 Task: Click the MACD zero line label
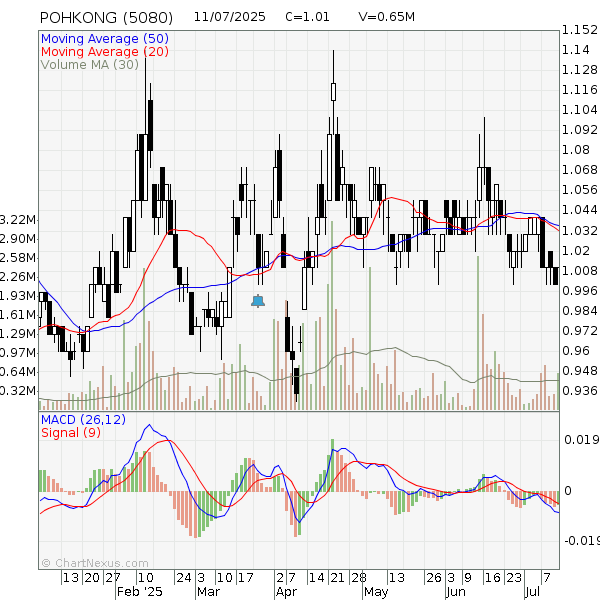point(568,491)
